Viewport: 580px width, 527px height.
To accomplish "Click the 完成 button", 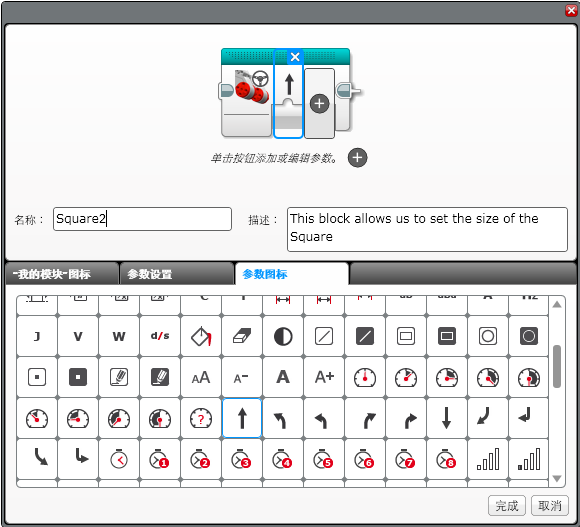I will [507, 505].
